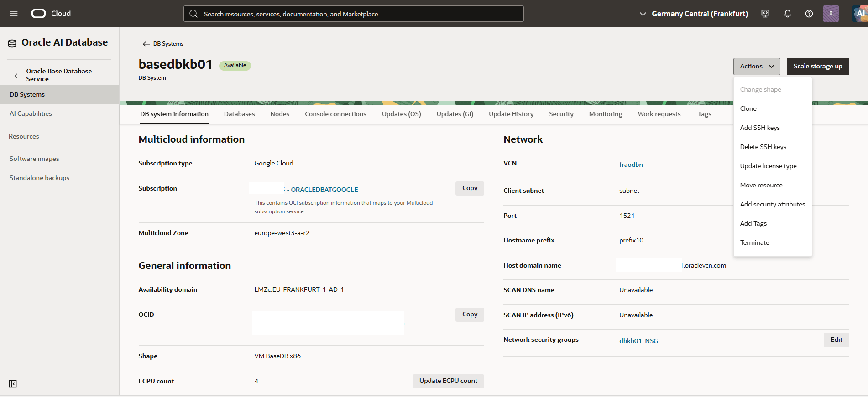Switch to the Databases tab
Screen dimensions: 868x397
(239, 114)
